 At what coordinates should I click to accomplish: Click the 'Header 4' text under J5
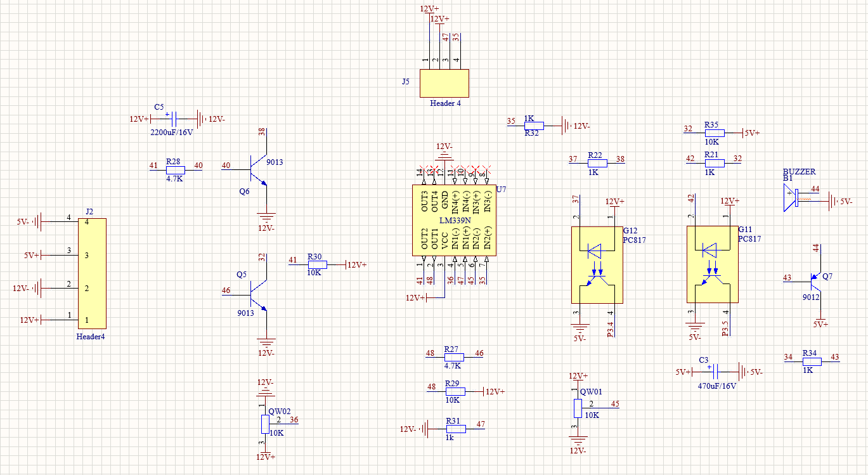tap(446, 103)
